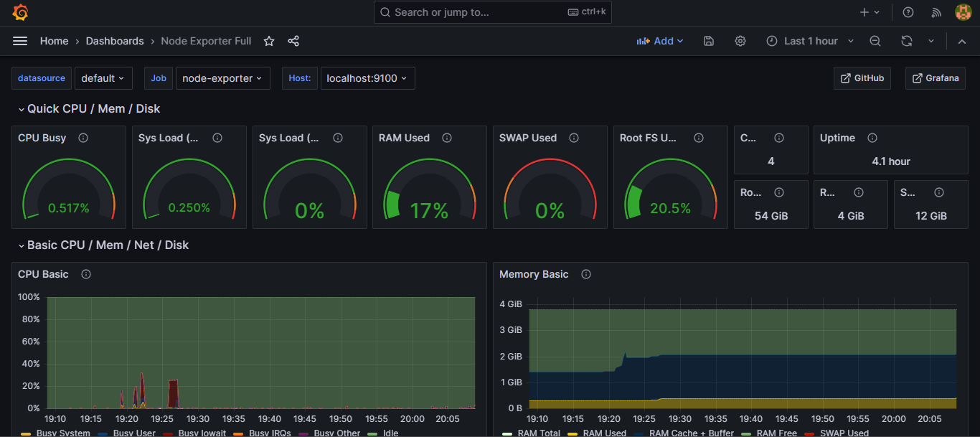This screenshot has width=980, height=437.
Task: Open the main navigation hamburger menu
Action: pyautogui.click(x=20, y=41)
